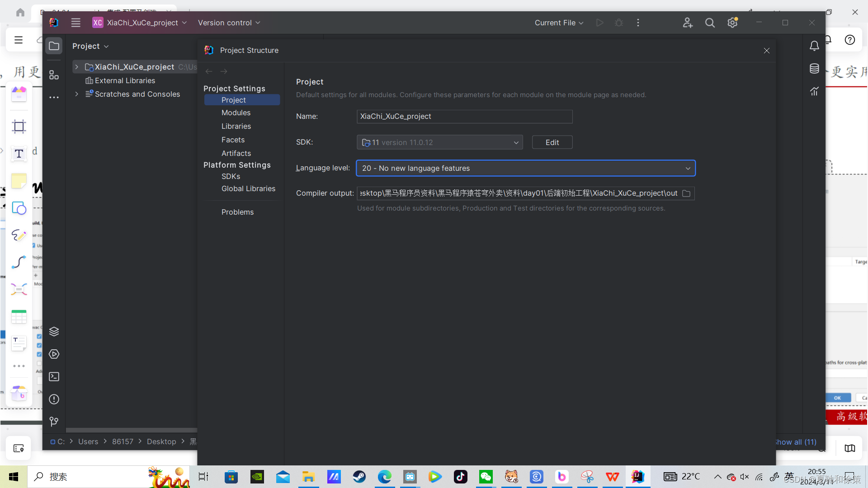Close the Project Structure dialog
The image size is (868, 488).
point(767,51)
